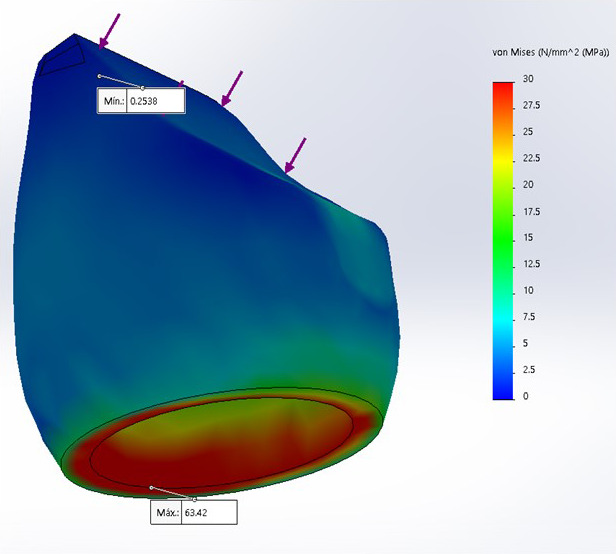616x554 pixels.
Task: Click the legend value 2.5
Action: pos(529,370)
